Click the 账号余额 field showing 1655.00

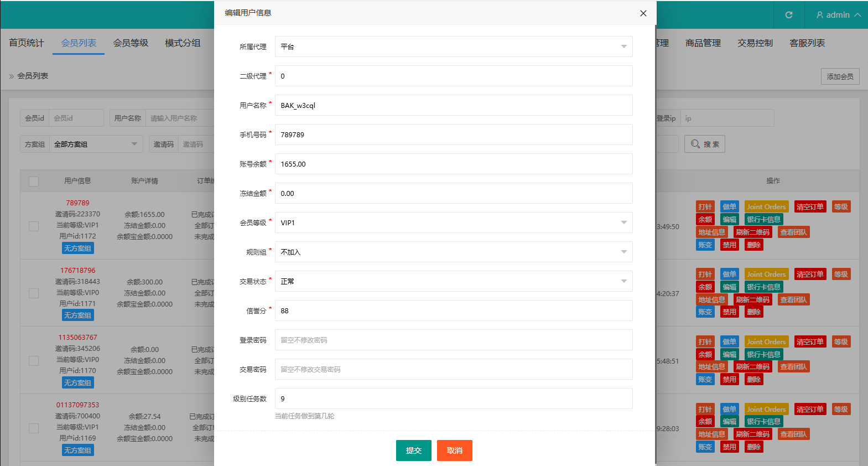point(454,164)
